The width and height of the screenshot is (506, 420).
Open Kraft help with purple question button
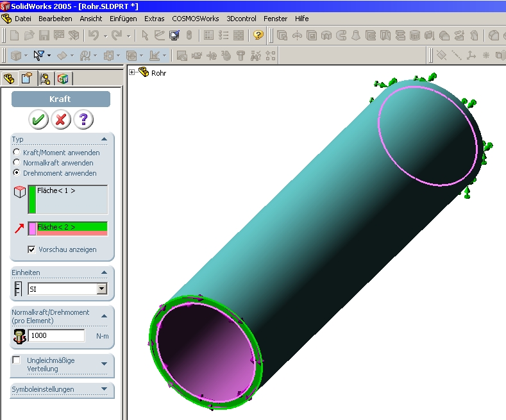pos(83,119)
